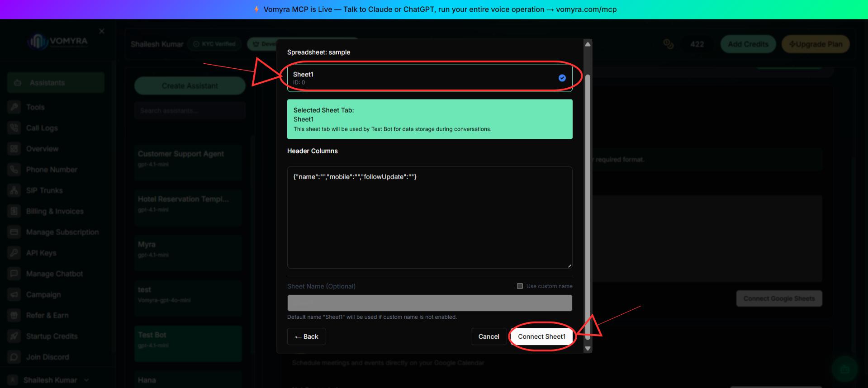Viewport: 868px width, 388px height.
Task: Open Refer & Earn in the sidebar
Action: pos(56,315)
